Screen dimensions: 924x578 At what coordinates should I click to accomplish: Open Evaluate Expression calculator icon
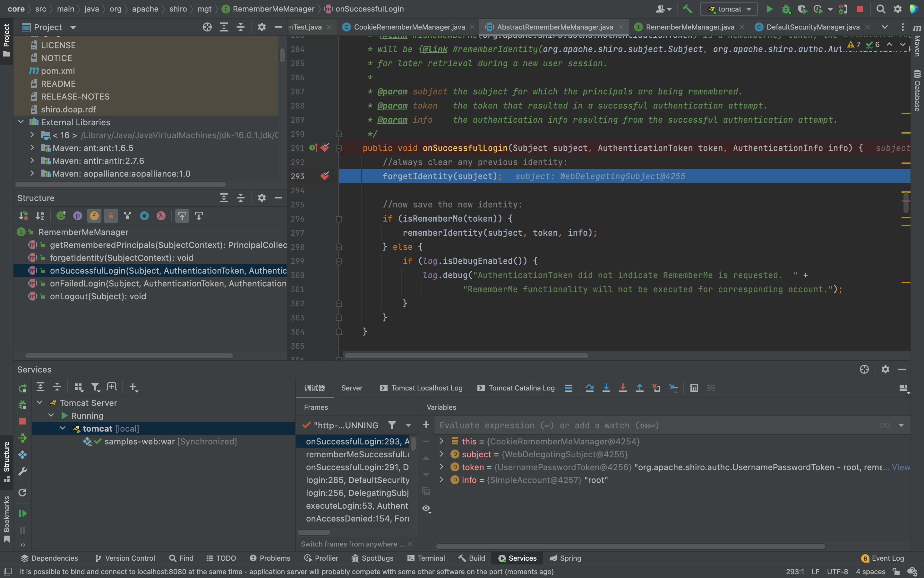(x=694, y=388)
